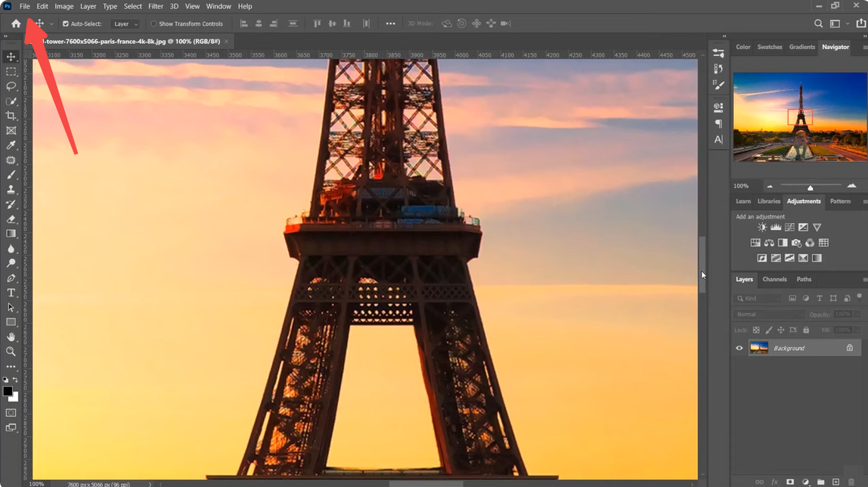
Task: Select the Zoom tool in toolbar
Action: (x=11, y=352)
